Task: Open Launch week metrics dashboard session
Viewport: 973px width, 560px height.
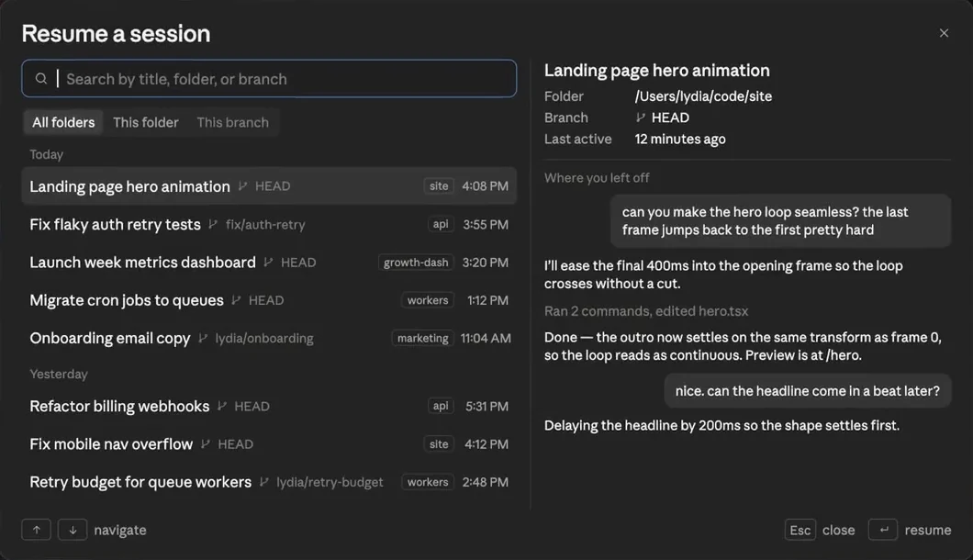Action: 269,262
